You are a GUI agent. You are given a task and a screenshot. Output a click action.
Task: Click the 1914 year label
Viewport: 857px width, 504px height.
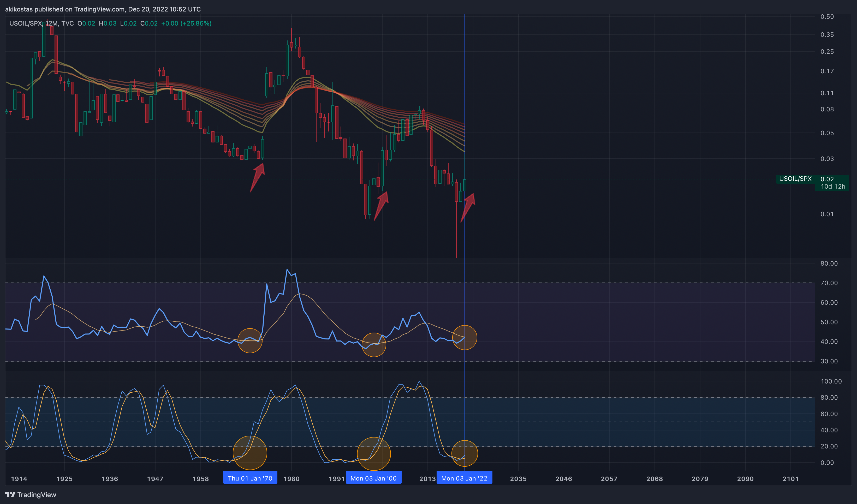(19, 479)
